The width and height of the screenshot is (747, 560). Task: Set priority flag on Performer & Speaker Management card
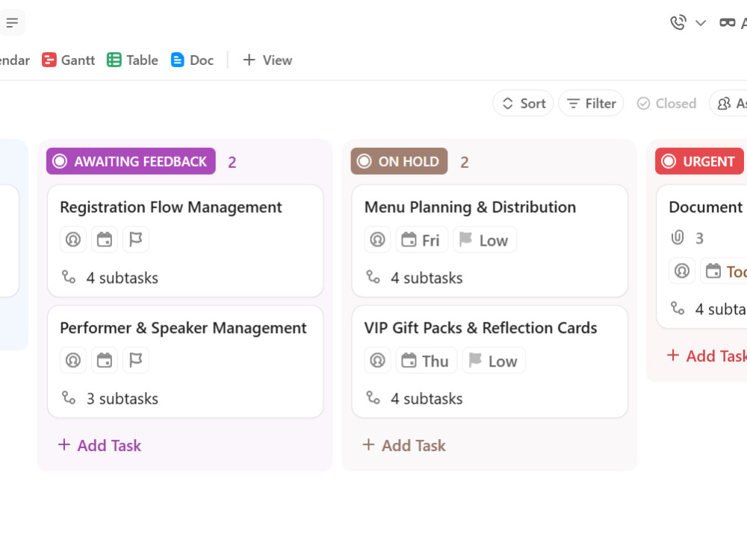tap(136, 361)
